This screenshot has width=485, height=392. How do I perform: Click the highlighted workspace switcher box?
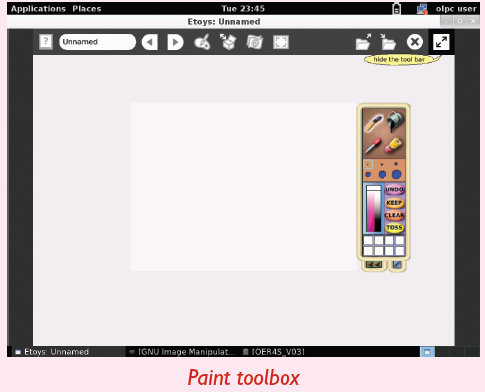[427, 352]
